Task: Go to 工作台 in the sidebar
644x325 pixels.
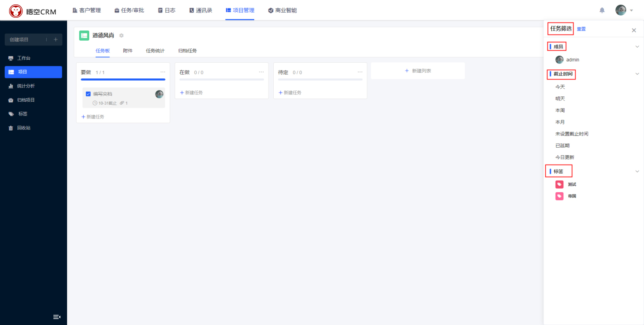Action: coord(33,58)
